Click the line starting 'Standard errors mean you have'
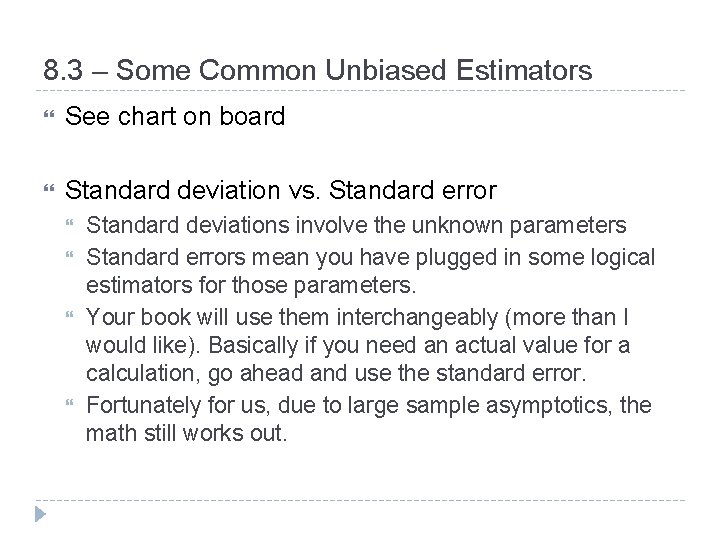Image resolution: width=720 pixels, height=540 pixels. (x=370, y=257)
